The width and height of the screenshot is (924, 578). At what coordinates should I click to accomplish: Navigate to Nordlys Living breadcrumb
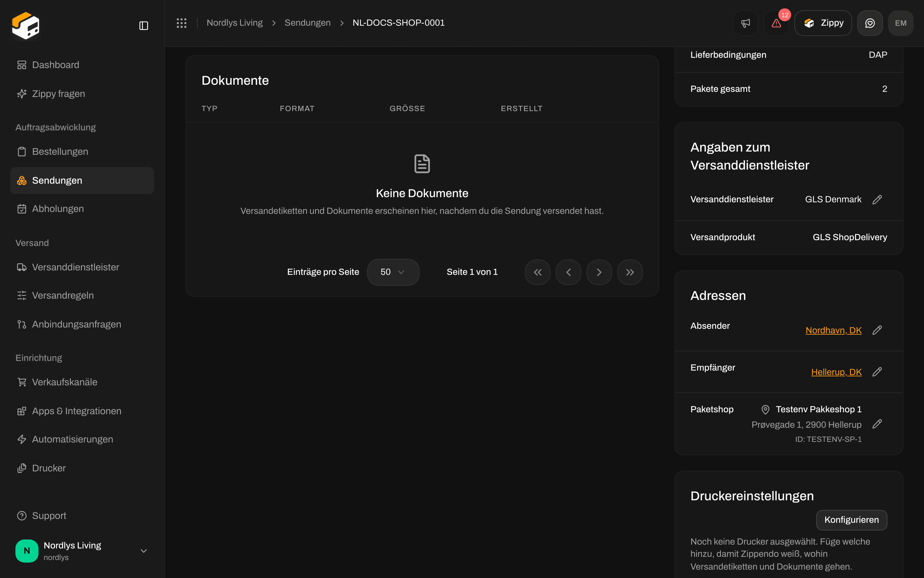pos(235,23)
